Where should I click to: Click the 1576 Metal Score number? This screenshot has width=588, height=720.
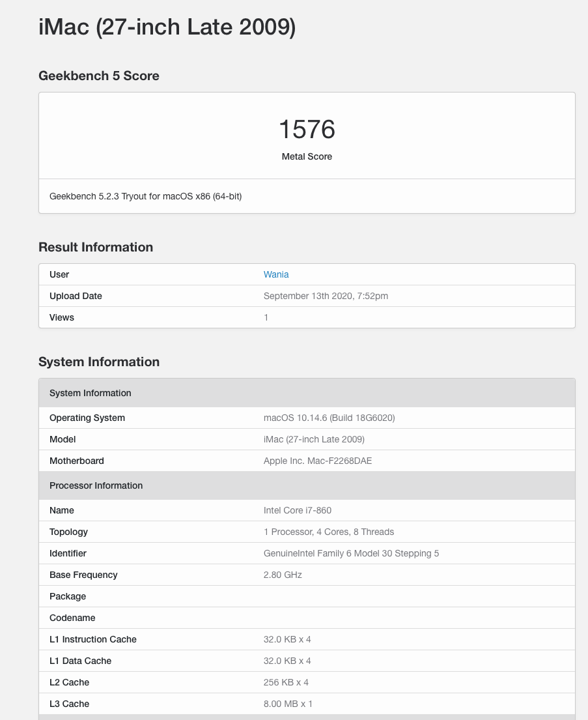307,130
